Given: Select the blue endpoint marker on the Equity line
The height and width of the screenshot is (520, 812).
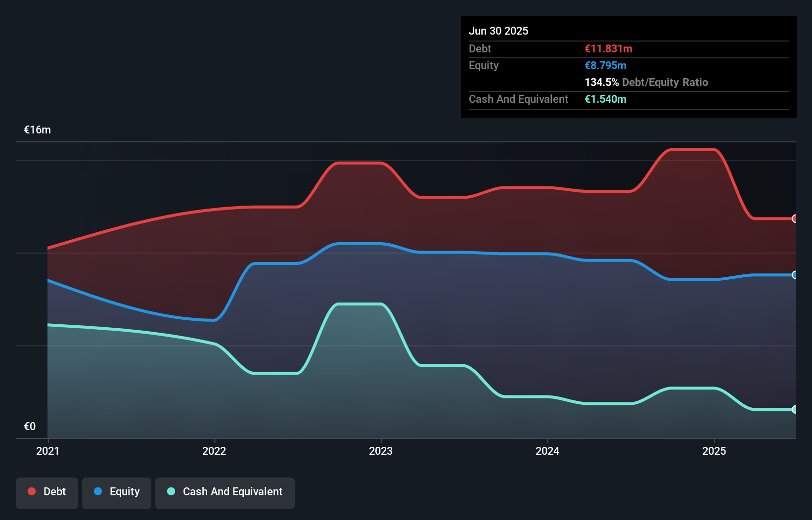Looking at the screenshot, I should pyautogui.click(x=795, y=276).
